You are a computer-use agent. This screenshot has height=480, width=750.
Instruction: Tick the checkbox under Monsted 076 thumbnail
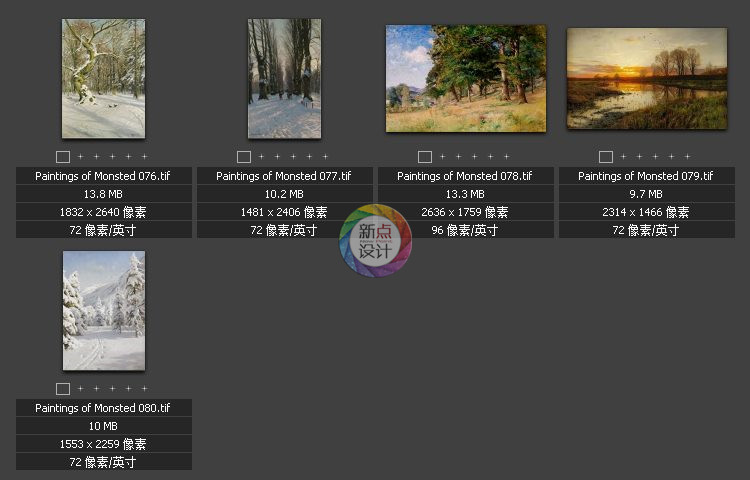[63, 157]
